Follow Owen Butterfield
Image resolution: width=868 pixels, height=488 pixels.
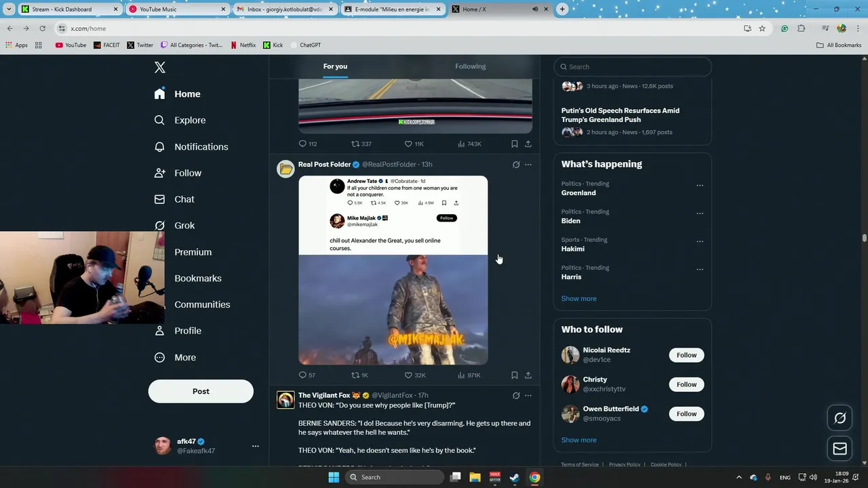(686, 413)
